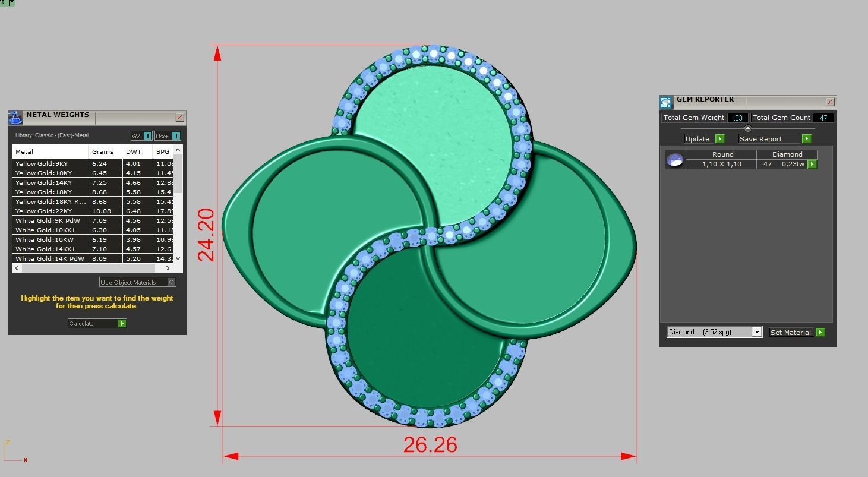868x477 pixels.
Task: Select the Yellow Gold:9KY row
Action: 93,163
